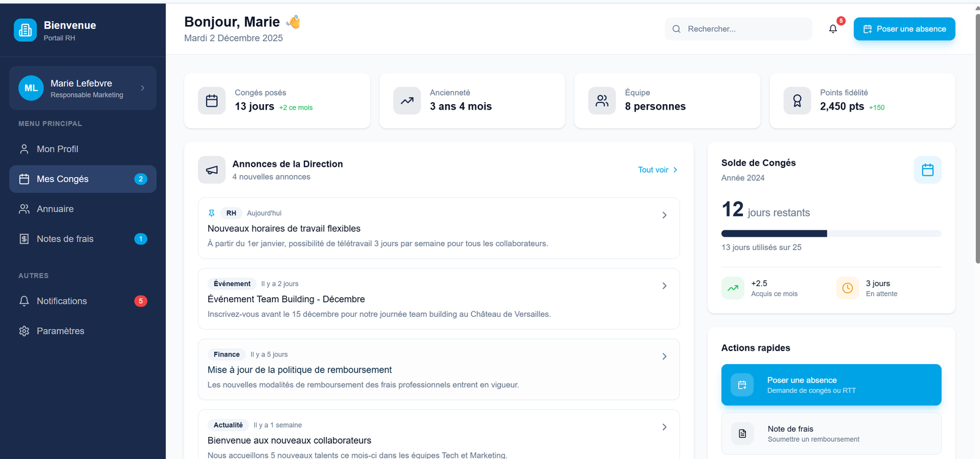Click the notification bell icon

pyautogui.click(x=833, y=29)
